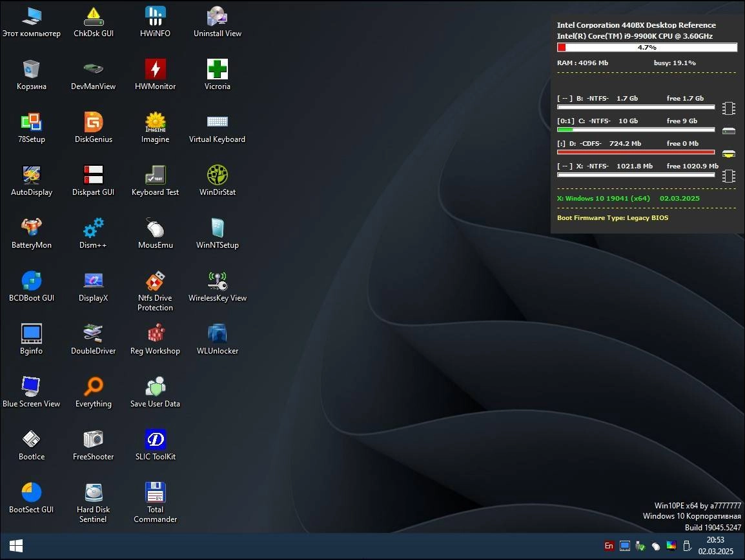Open Total Commander shortcut
Image resolution: width=745 pixels, height=560 pixels.
(x=156, y=503)
